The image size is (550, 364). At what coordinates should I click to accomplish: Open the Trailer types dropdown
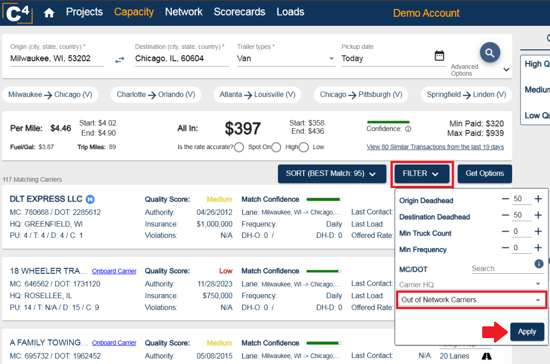(286, 59)
